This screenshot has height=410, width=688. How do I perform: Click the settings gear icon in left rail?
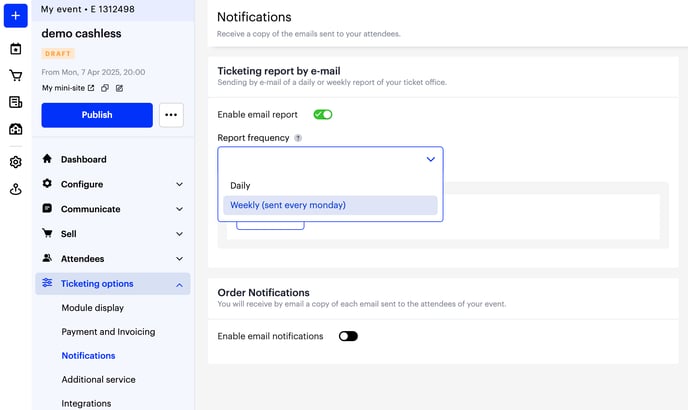(x=15, y=162)
